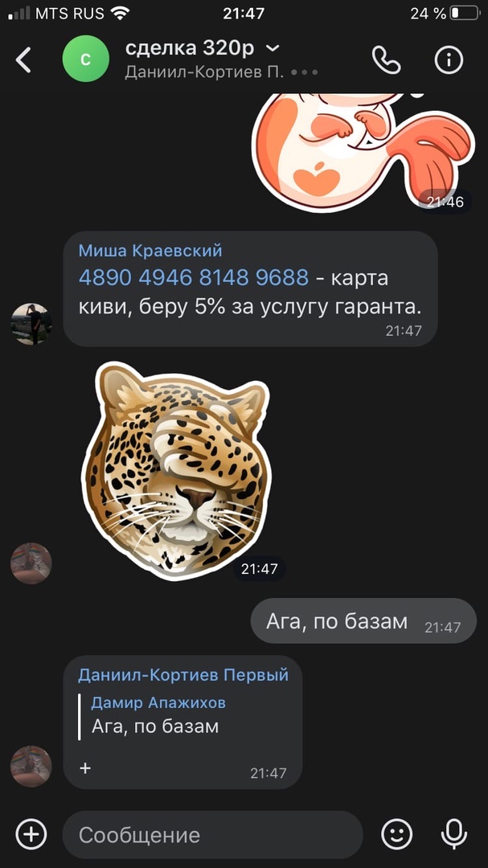Tap the card number 4890 4946 8148 9688
The width and height of the screenshot is (488, 868).
193,277
